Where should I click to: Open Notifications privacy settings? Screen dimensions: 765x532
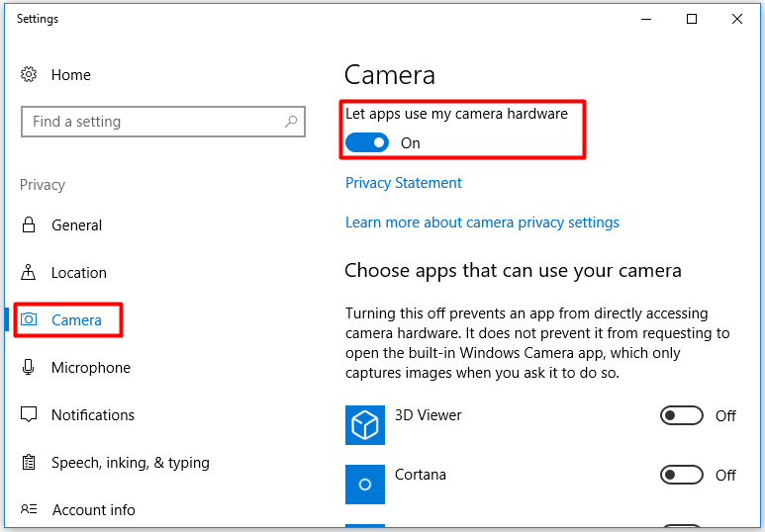(93, 415)
